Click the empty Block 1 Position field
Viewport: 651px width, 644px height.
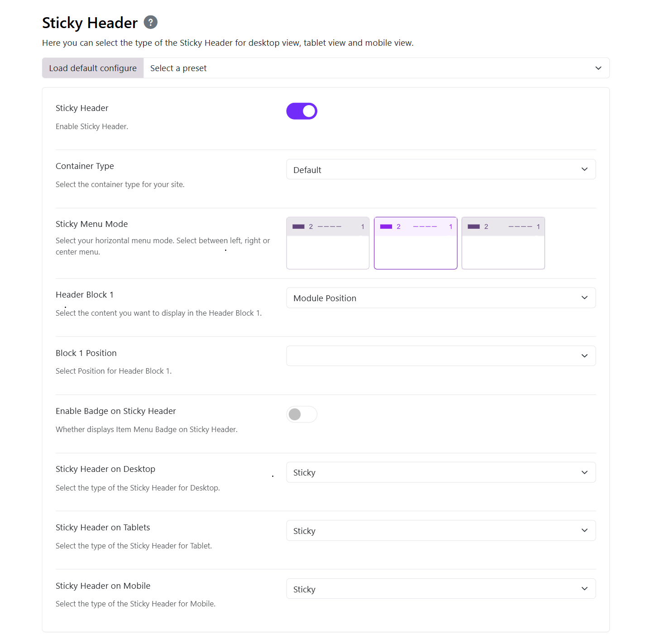click(x=441, y=356)
